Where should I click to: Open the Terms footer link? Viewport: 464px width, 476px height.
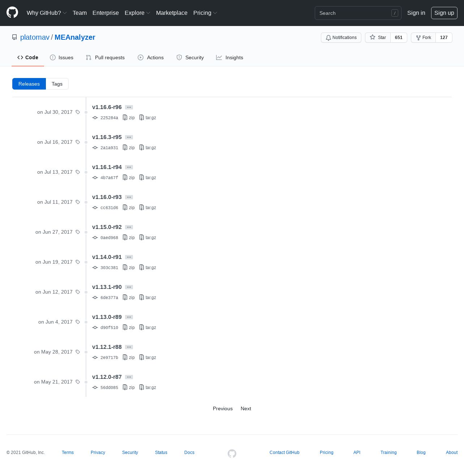pos(68,453)
